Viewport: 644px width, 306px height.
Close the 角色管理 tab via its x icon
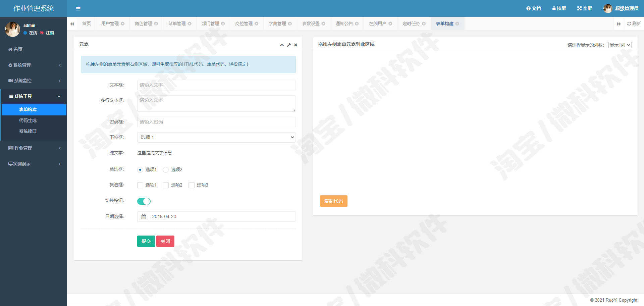point(156,23)
